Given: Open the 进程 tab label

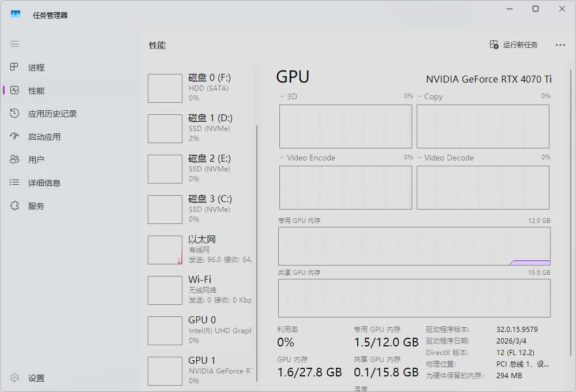Looking at the screenshot, I should tap(36, 68).
